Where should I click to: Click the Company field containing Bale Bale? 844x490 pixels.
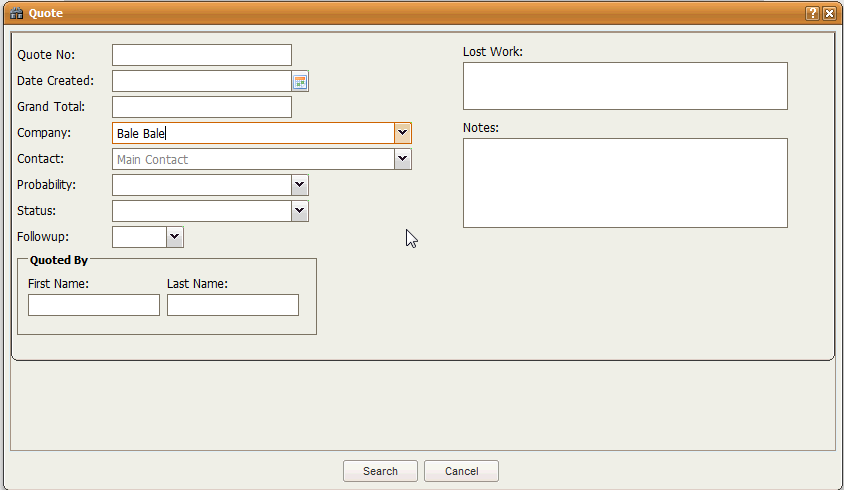point(252,133)
